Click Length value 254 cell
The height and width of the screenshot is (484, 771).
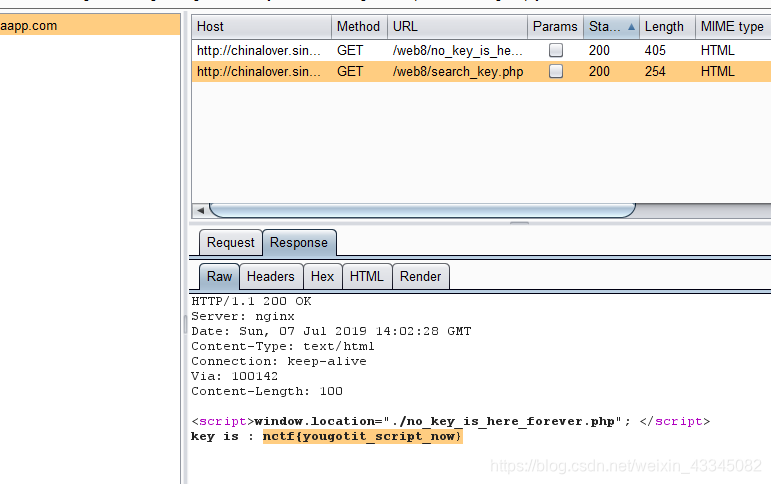[655, 71]
